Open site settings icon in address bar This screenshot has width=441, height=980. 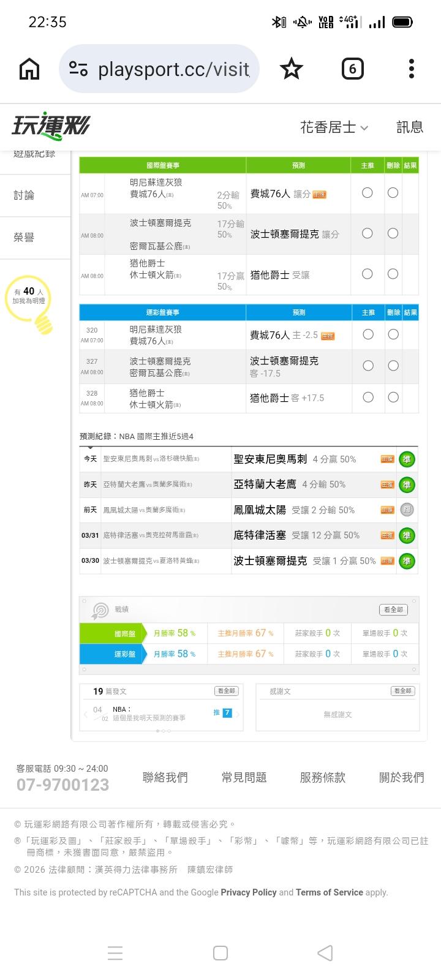pyautogui.click(x=78, y=69)
